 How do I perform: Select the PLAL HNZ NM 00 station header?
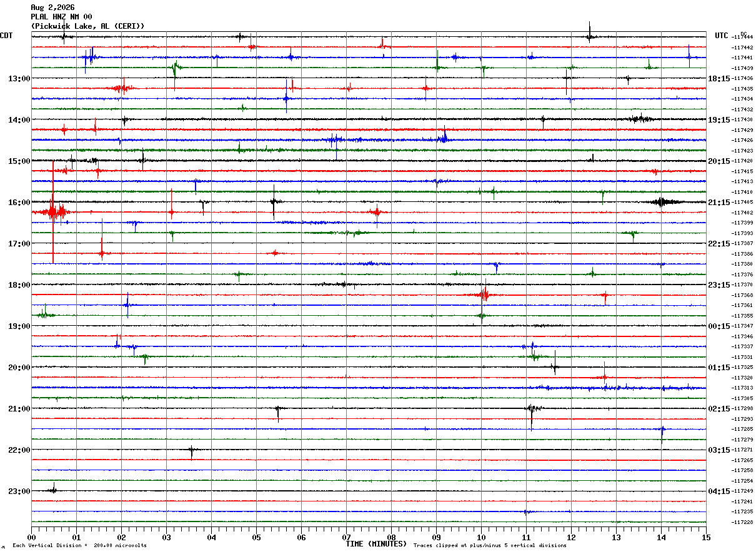click(x=61, y=17)
